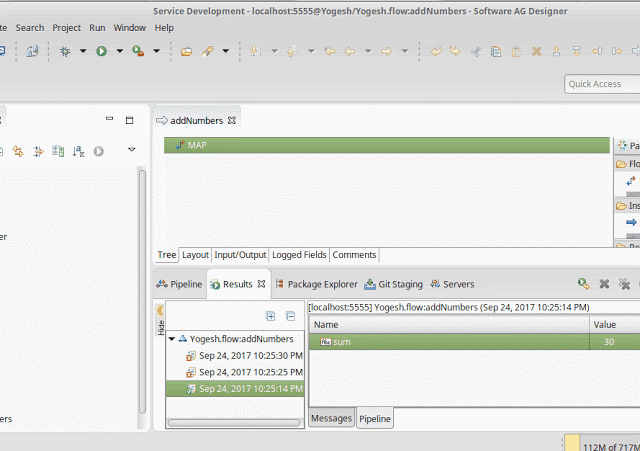Select the MAP step in addNumbers flow

click(387, 145)
